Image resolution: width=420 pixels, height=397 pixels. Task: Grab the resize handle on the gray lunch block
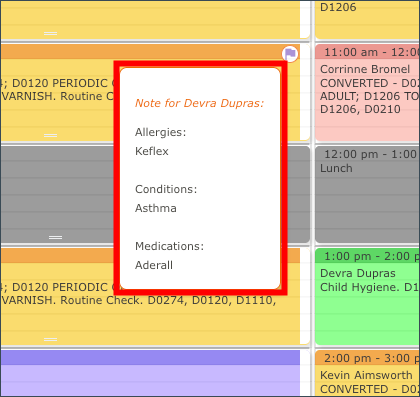point(55,237)
